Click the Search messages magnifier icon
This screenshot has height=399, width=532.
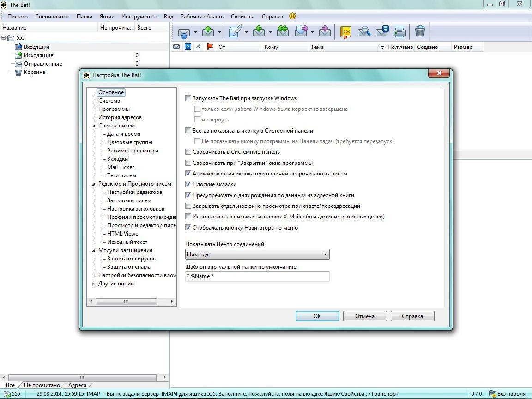(x=364, y=32)
